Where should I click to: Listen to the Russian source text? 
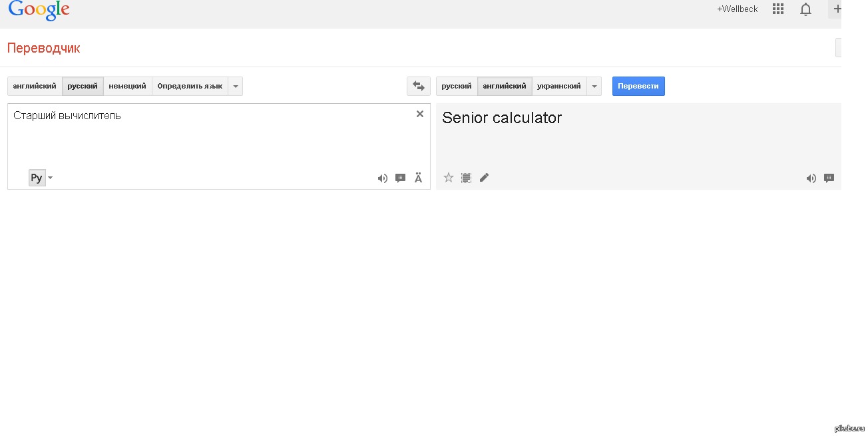(x=382, y=178)
